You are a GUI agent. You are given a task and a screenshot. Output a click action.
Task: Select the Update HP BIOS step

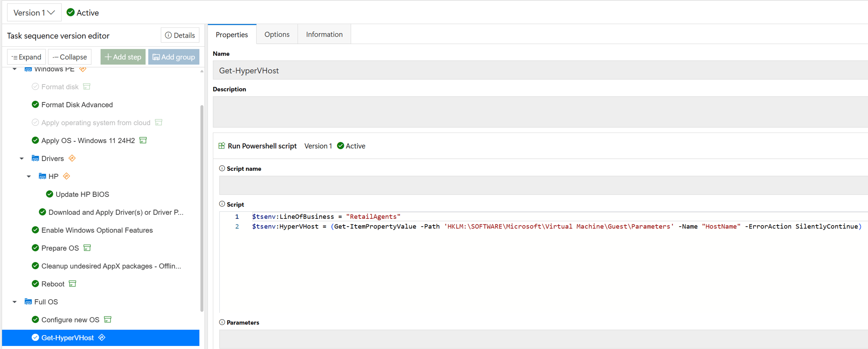[x=83, y=194]
